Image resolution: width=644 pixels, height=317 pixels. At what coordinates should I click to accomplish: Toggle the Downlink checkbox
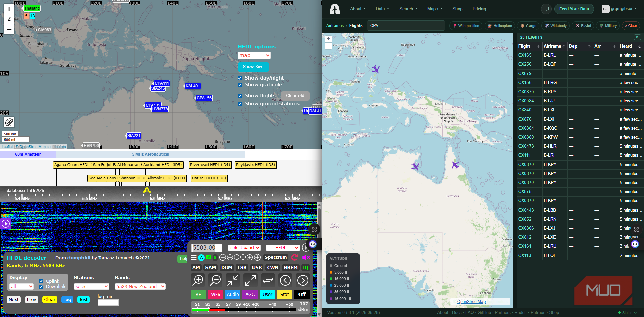tap(41, 287)
